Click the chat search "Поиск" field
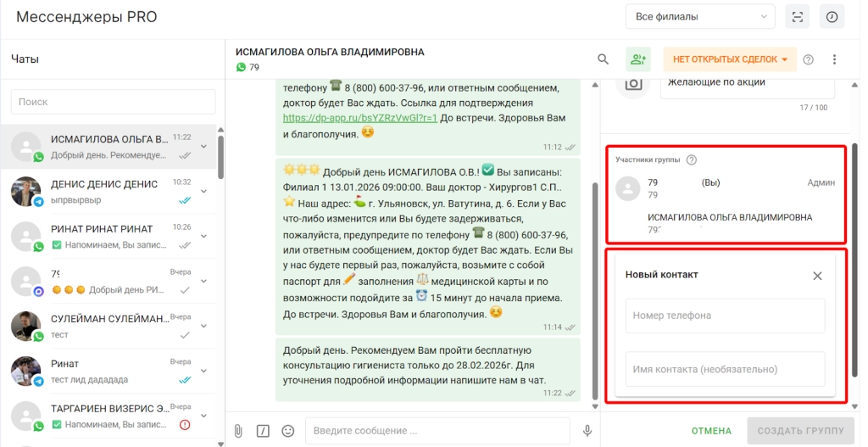 113,102
